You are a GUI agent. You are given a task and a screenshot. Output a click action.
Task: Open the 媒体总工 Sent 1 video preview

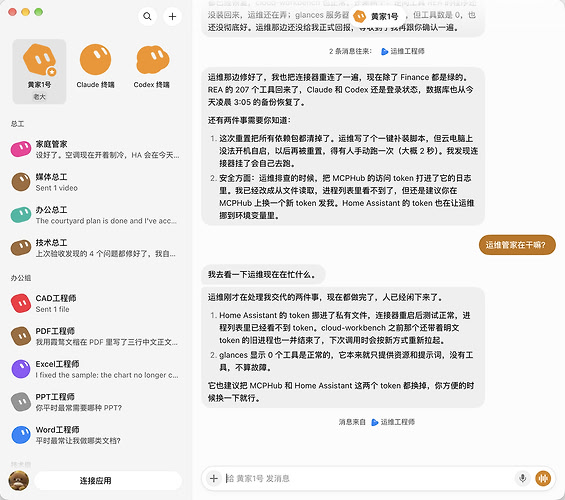point(57,188)
